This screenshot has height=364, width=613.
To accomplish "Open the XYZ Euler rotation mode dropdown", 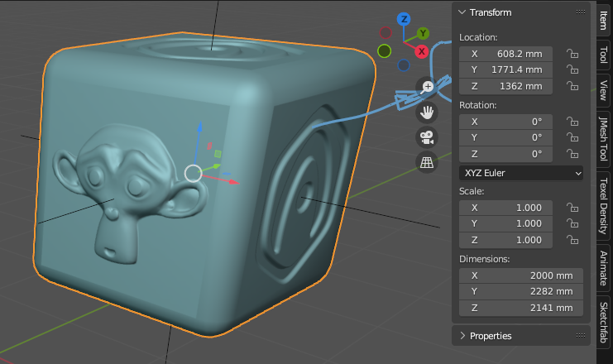I will point(520,173).
